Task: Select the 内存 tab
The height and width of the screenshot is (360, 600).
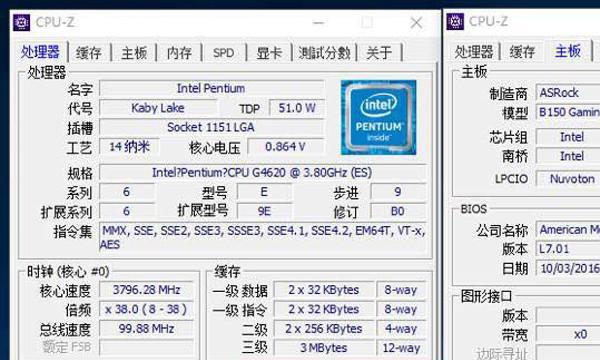Action: click(179, 52)
